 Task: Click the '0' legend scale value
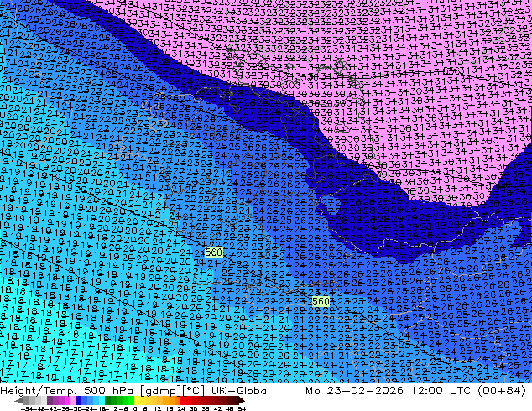tap(135, 409)
